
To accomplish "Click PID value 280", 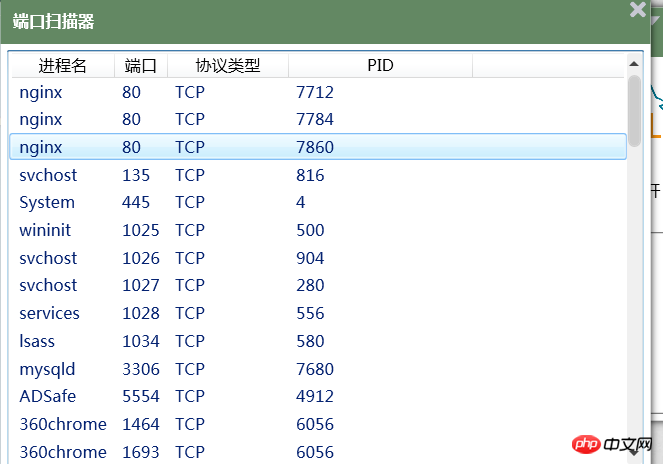I will tap(310, 286).
